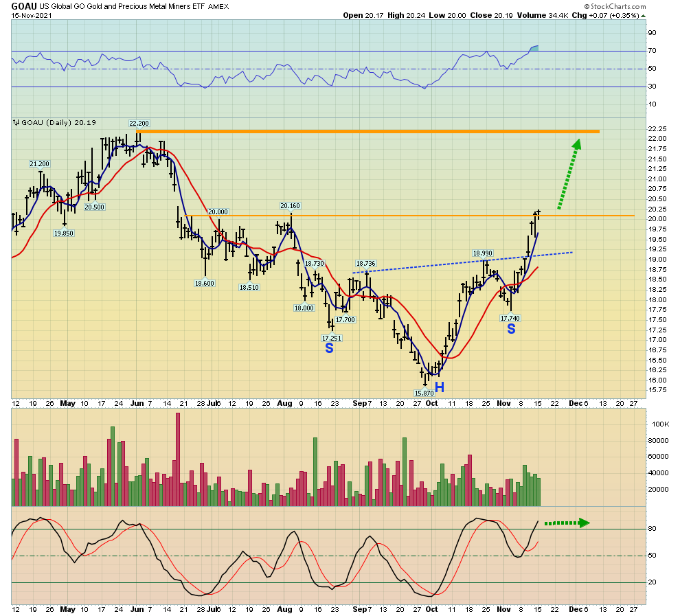
Task: Click the 22.25 tick on the price axis
Action: (x=657, y=128)
